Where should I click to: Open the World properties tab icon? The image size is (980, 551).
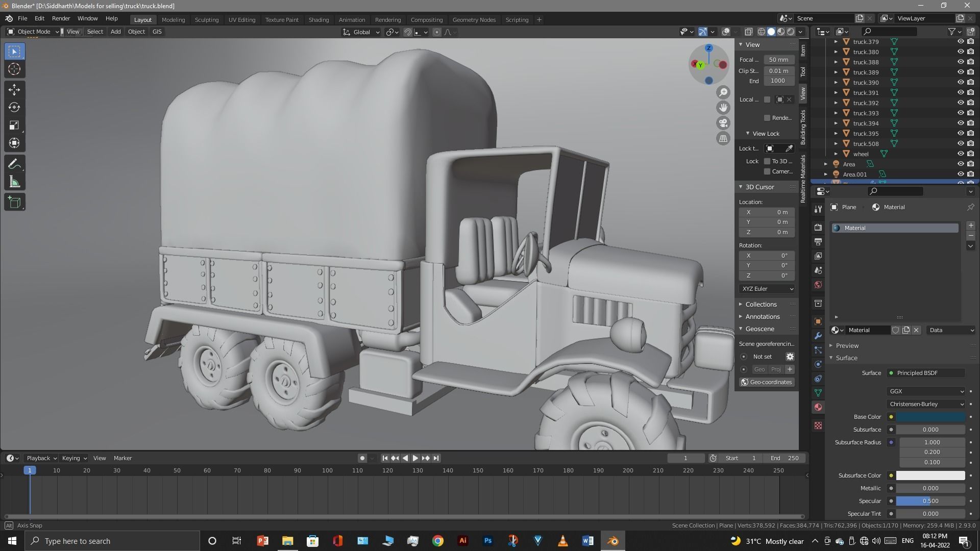(x=818, y=285)
